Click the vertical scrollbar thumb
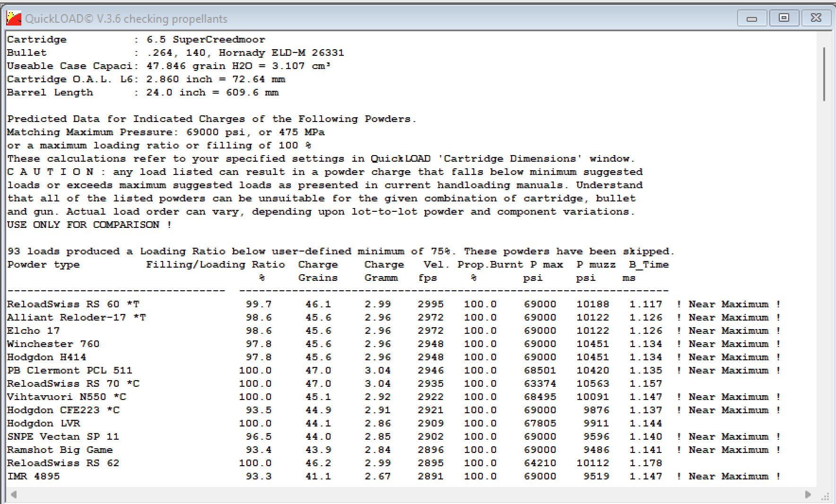This screenshot has height=504, width=836. coord(824,74)
